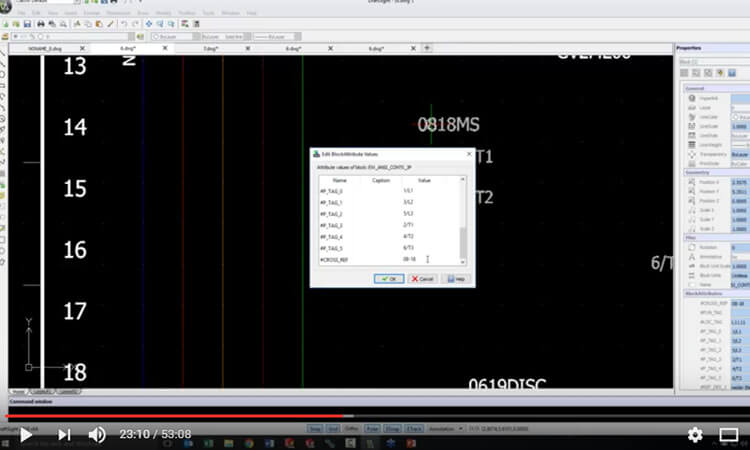Skip to the next video
Viewport: 750px width, 450px height.
pyautogui.click(x=64, y=435)
